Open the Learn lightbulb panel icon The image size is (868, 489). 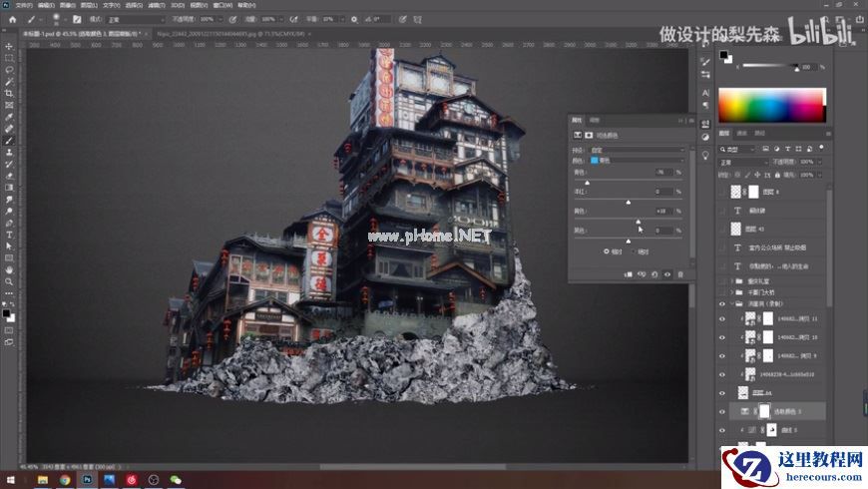[705, 156]
